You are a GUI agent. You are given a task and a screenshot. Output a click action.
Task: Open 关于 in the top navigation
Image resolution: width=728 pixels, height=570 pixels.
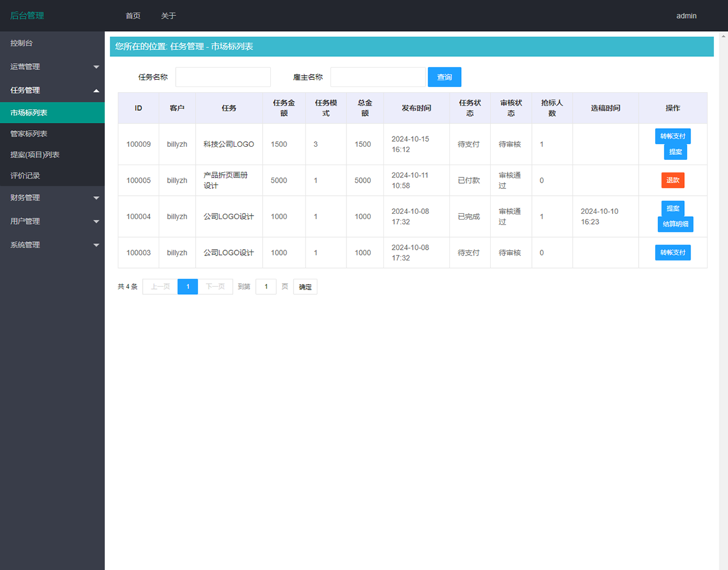(x=168, y=16)
